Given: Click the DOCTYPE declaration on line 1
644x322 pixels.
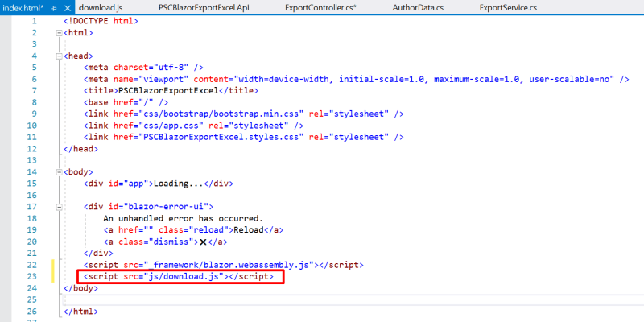Looking at the screenshot, I should pyautogui.click(x=101, y=21).
